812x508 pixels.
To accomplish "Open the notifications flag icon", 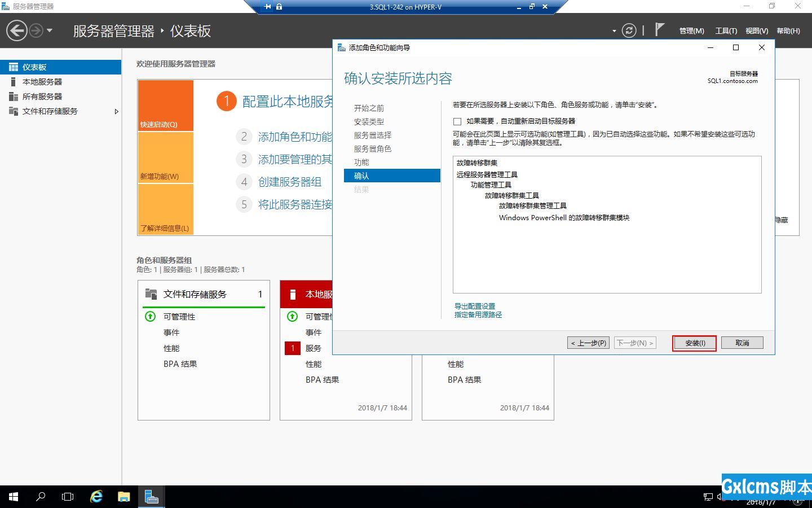I will [660, 29].
